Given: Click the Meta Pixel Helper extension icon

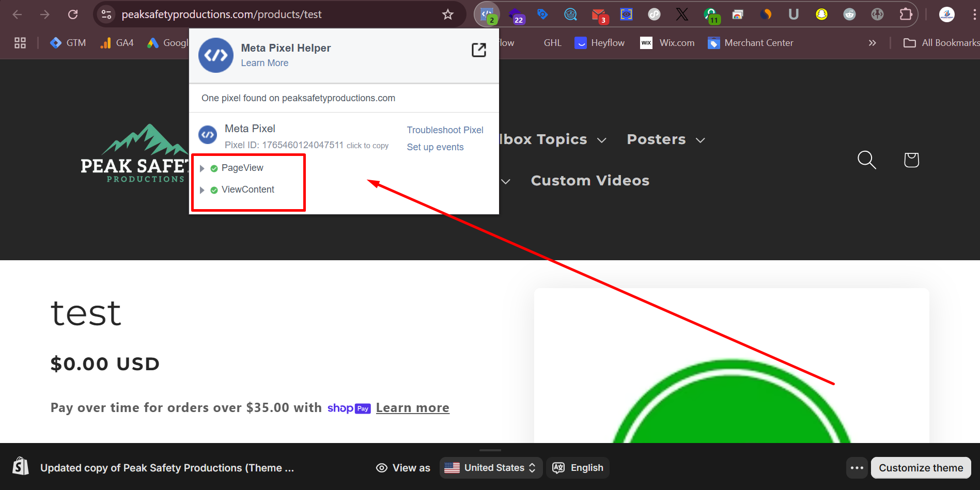Looking at the screenshot, I should [487, 14].
